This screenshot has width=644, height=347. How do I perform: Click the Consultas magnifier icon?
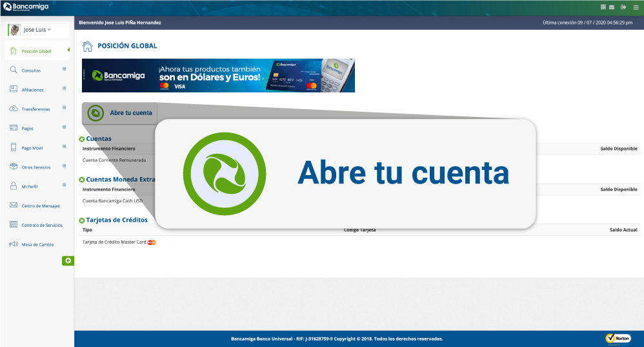coord(14,70)
